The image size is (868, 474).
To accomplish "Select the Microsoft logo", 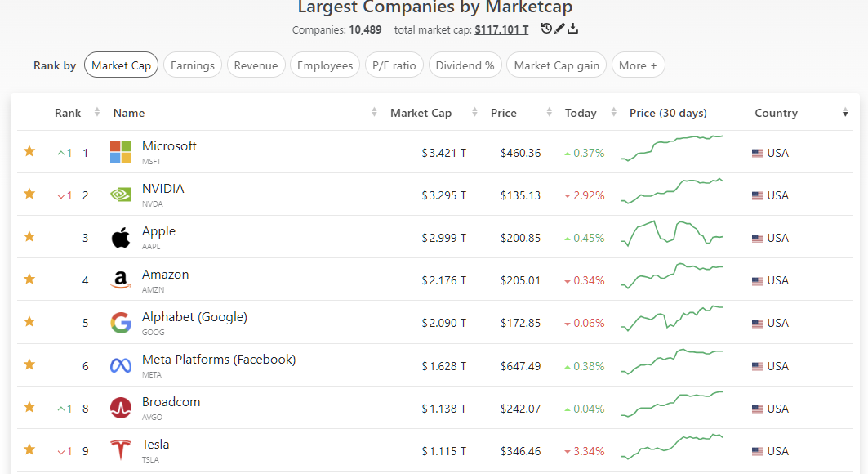I will 120,152.
